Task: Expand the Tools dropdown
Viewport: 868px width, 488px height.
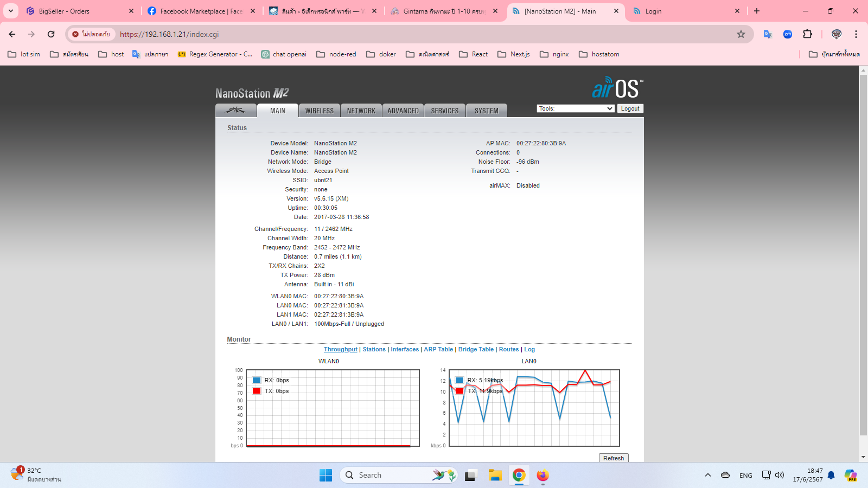Action: click(x=576, y=108)
